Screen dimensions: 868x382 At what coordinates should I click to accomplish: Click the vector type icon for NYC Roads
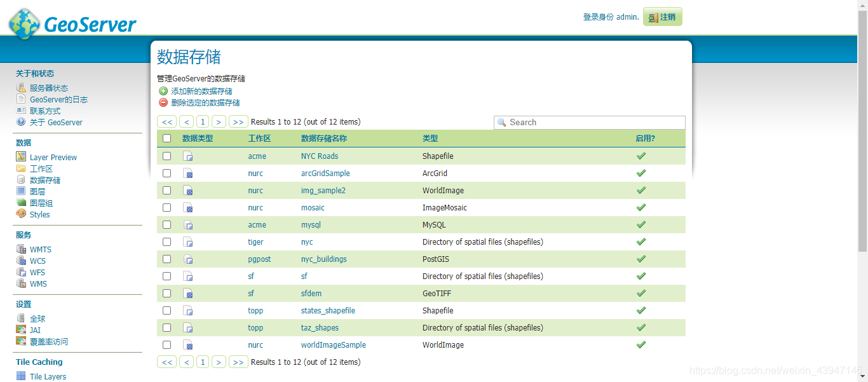[x=188, y=156]
